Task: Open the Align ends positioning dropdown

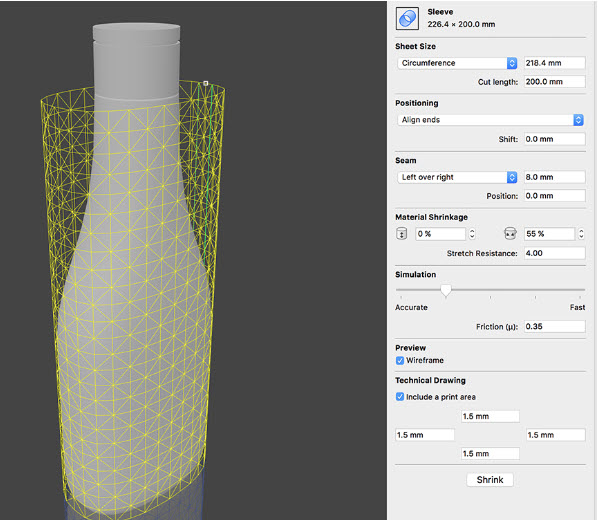Action: point(490,120)
